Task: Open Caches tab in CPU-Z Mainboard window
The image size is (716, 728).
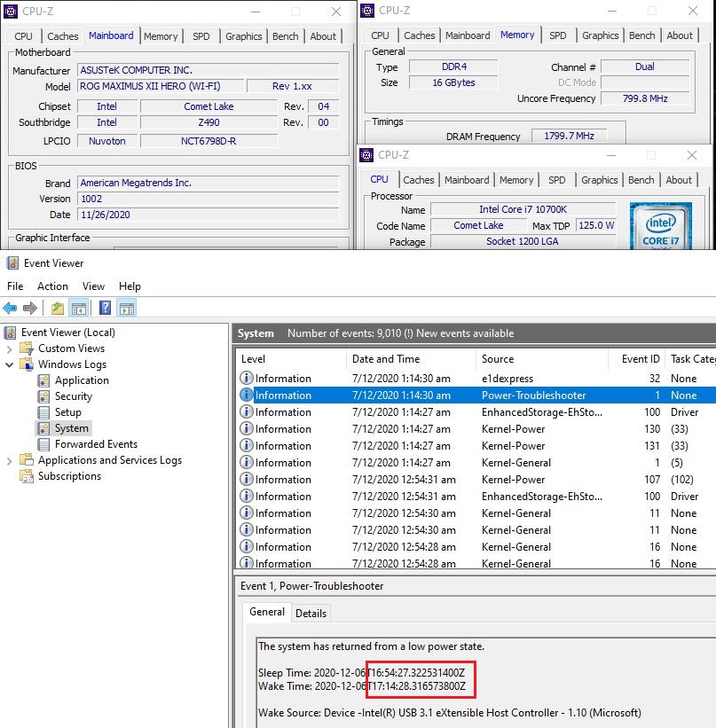Action: click(x=63, y=36)
